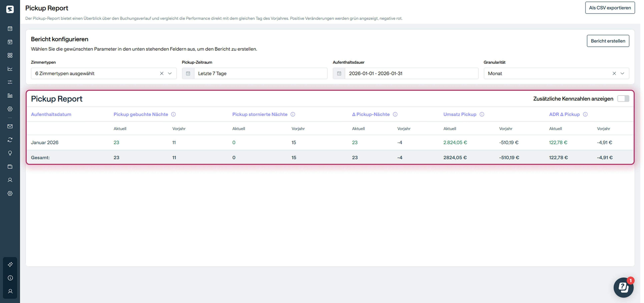644x303 pixels.
Task: Sort by Pickup gebuchte Nächte column header
Action: pos(141,114)
